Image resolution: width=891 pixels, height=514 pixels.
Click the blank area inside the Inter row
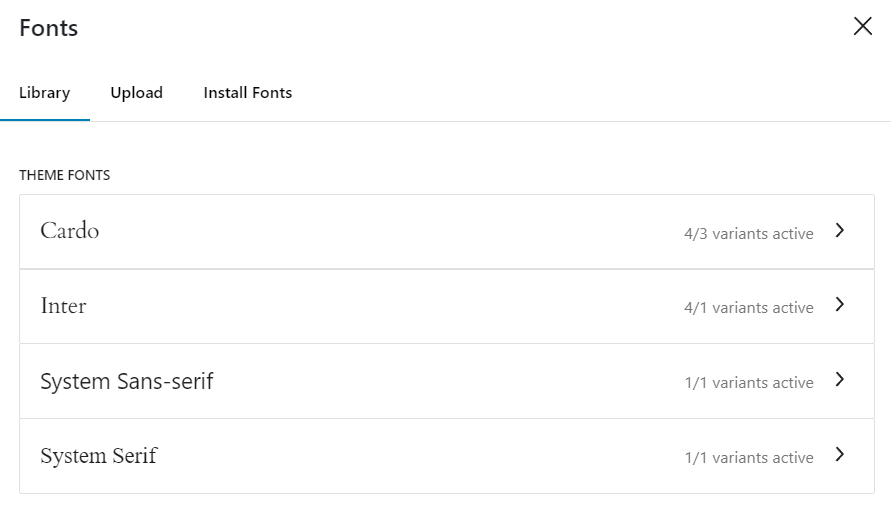tap(380, 306)
